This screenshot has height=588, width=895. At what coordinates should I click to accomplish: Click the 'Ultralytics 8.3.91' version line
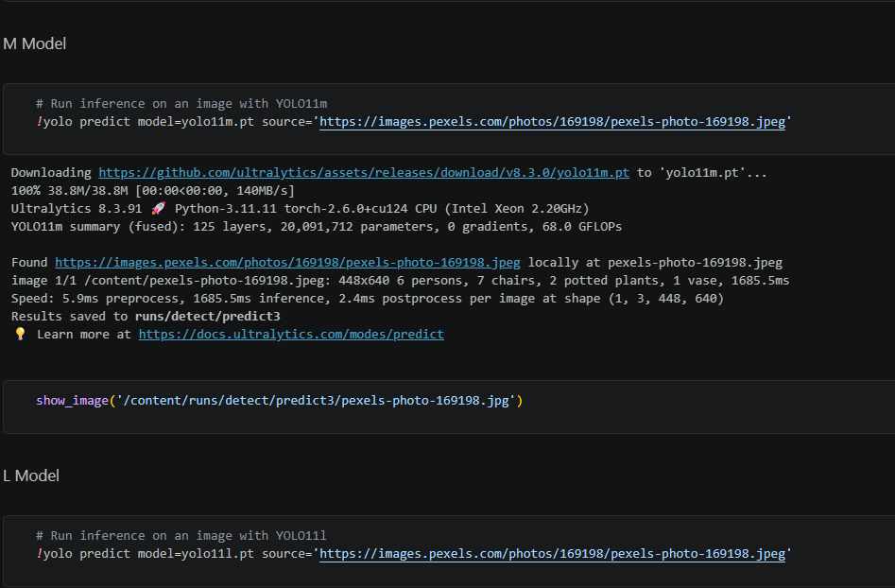pos(300,209)
